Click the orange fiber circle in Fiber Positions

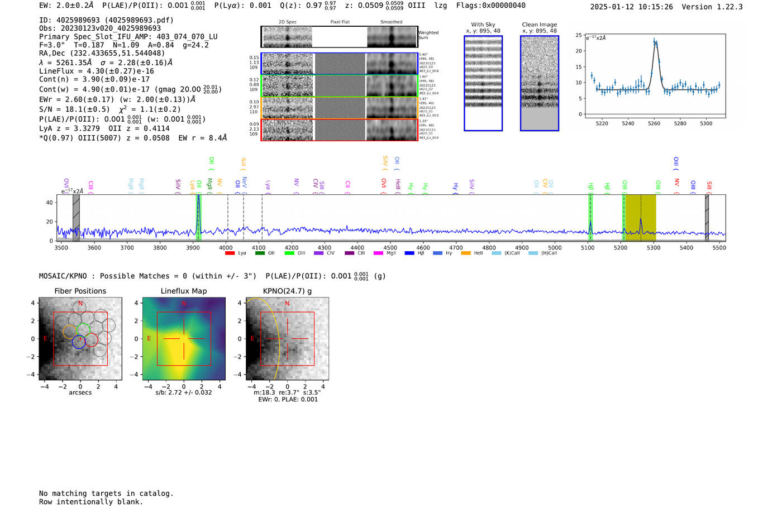70,332
